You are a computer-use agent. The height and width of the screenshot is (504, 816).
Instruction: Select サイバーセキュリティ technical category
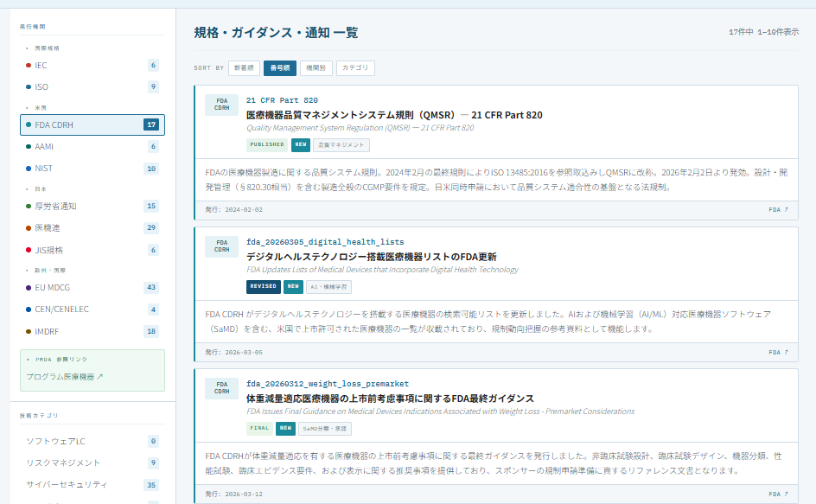tap(92, 485)
